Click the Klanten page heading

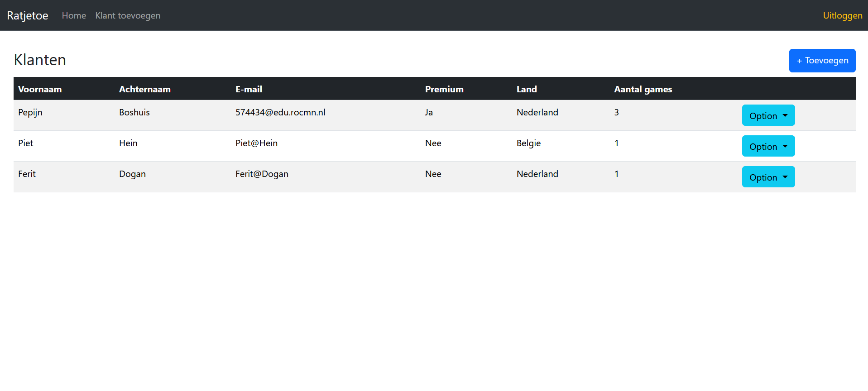(x=40, y=60)
